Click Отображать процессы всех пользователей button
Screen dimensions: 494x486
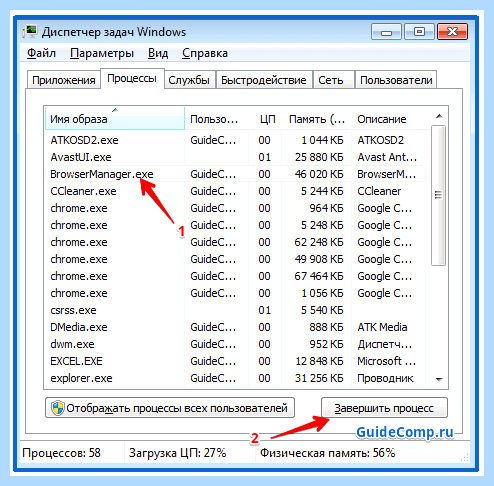[x=170, y=408]
